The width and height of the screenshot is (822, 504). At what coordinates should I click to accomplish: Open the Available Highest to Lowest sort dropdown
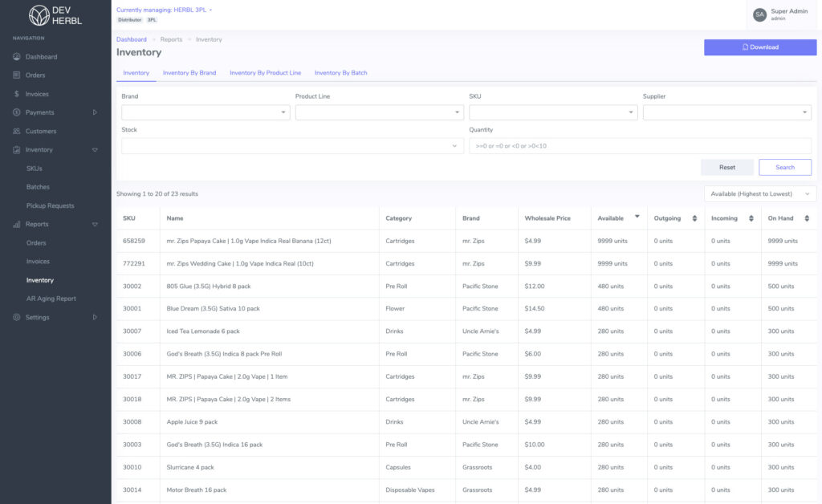coord(760,194)
